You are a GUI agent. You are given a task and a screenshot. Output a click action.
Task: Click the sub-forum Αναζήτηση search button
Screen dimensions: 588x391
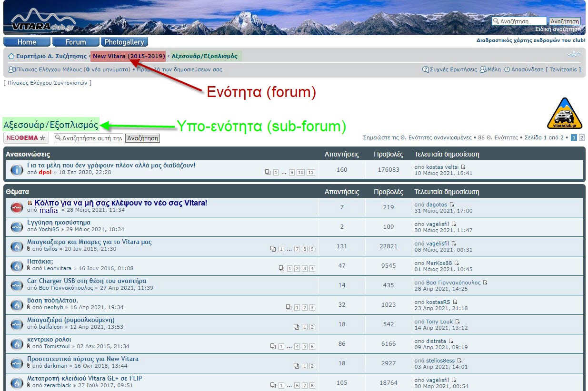click(142, 138)
